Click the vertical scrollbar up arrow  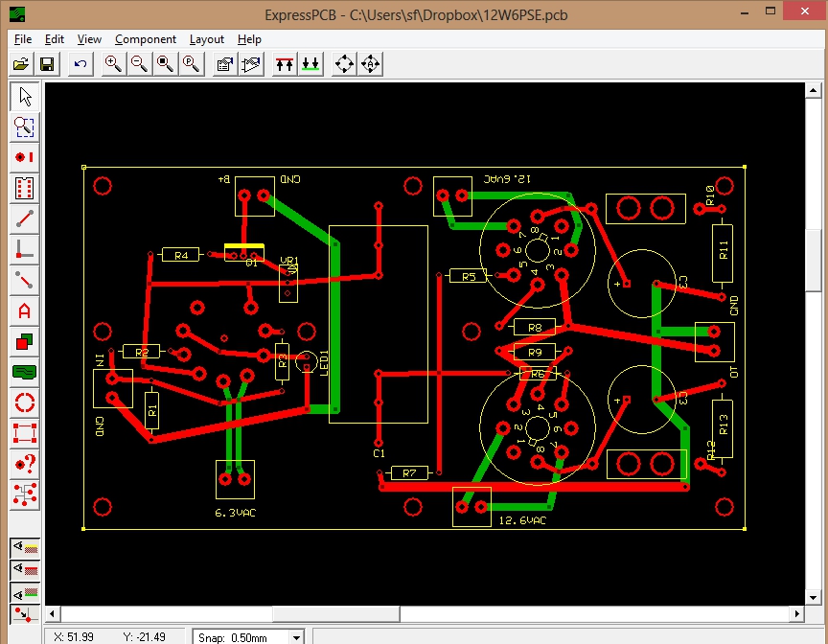click(x=814, y=90)
